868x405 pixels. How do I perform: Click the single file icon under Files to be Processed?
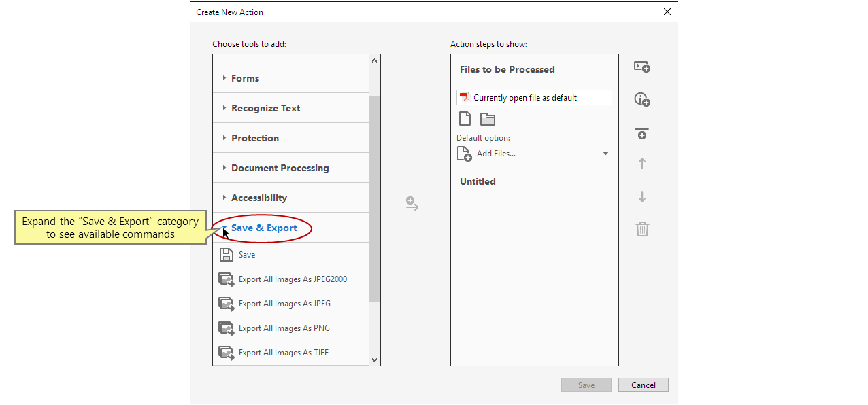[x=465, y=118]
